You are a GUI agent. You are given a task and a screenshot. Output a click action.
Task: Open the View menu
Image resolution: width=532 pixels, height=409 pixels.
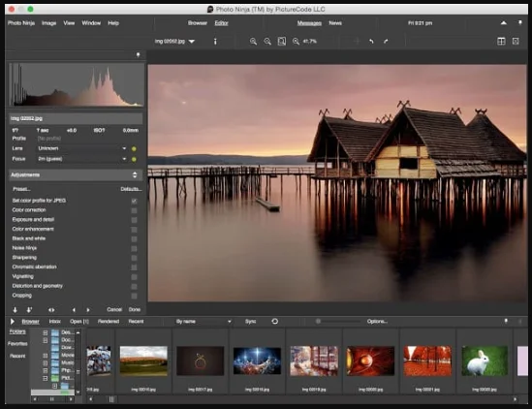[69, 23]
